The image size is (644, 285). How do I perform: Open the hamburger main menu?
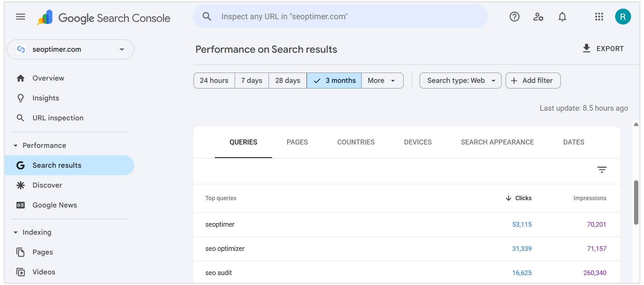[x=21, y=17]
